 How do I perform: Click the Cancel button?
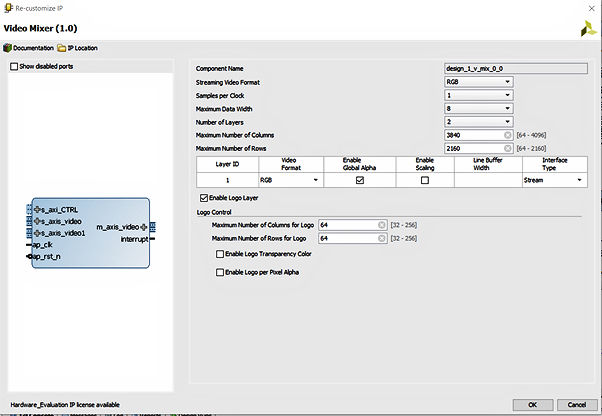coord(577,405)
